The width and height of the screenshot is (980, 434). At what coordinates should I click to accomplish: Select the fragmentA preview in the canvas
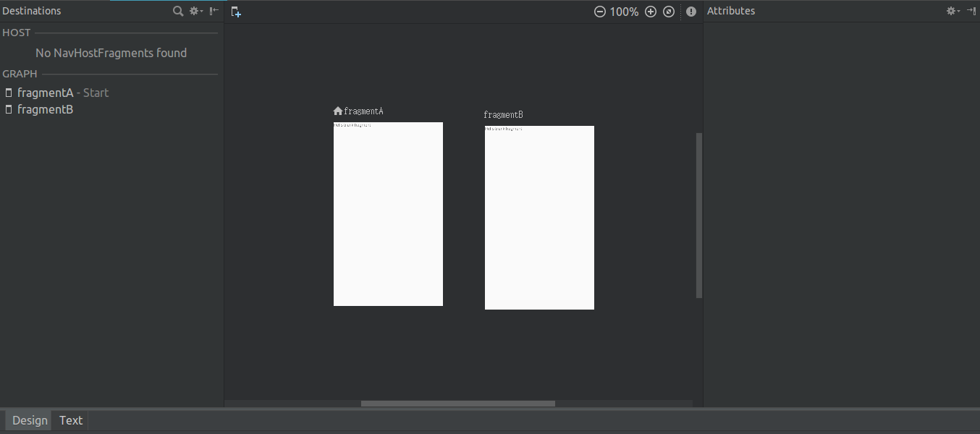pyautogui.click(x=388, y=214)
